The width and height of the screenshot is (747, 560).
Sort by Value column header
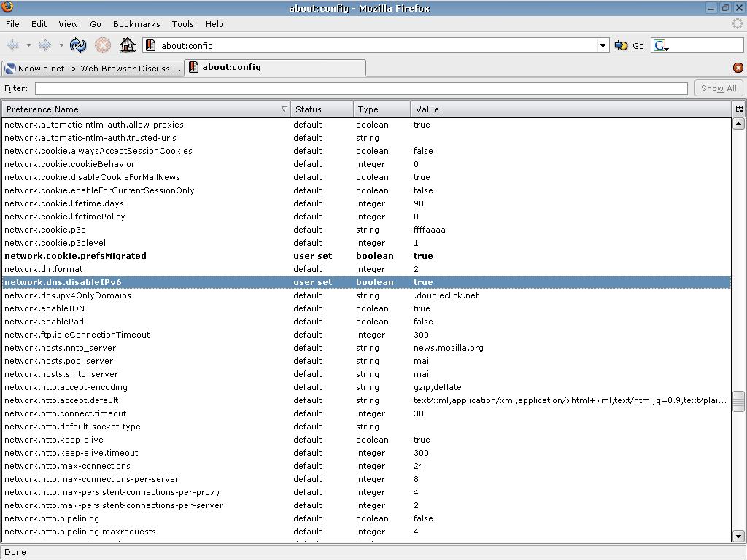pos(571,109)
